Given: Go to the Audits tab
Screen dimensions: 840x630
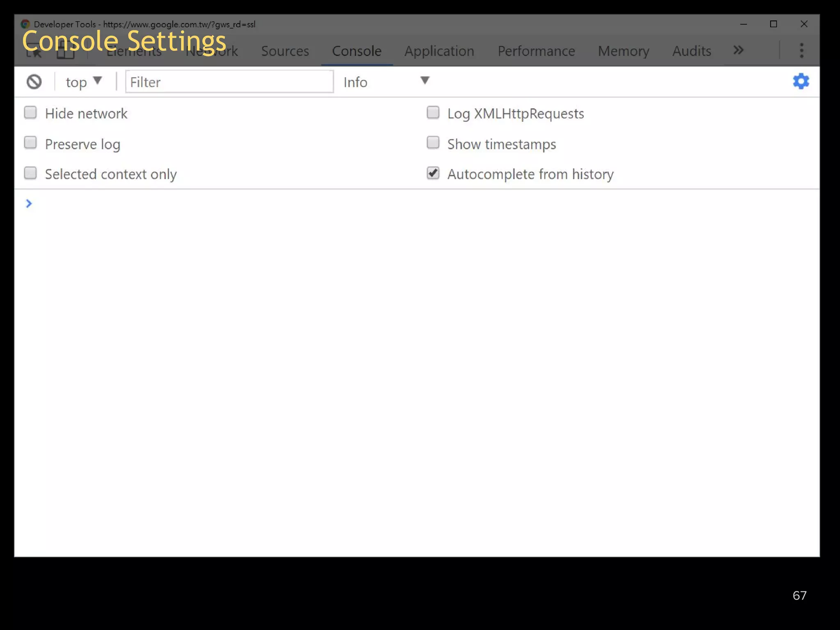Looking at the screenshot, I should coord(692,51).
